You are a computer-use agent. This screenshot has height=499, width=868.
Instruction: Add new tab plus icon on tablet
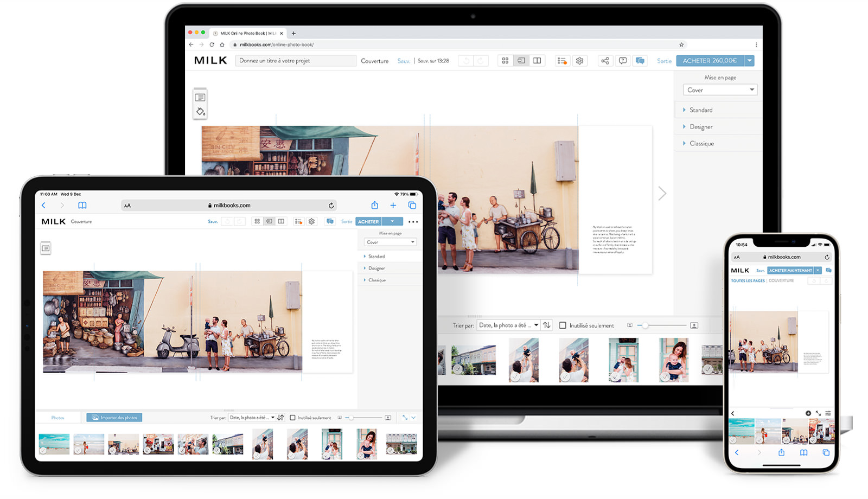coord(393,205)
